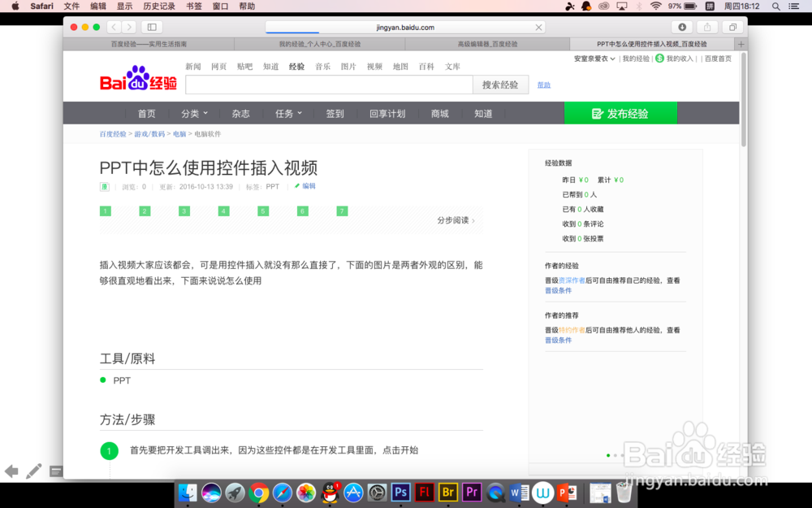Open the 分类 dropdown in nav bar
This screenshot has width=812, height=508.
194,114
